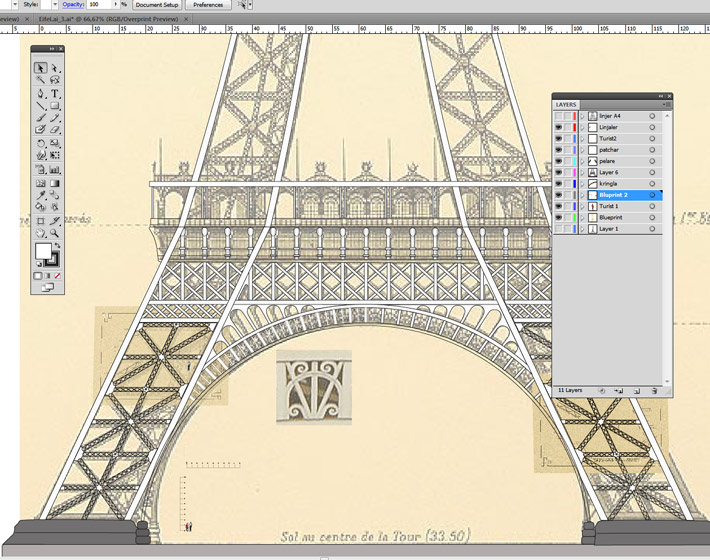
Task: Show the linjer A4 layer
Action: (559, 116)
